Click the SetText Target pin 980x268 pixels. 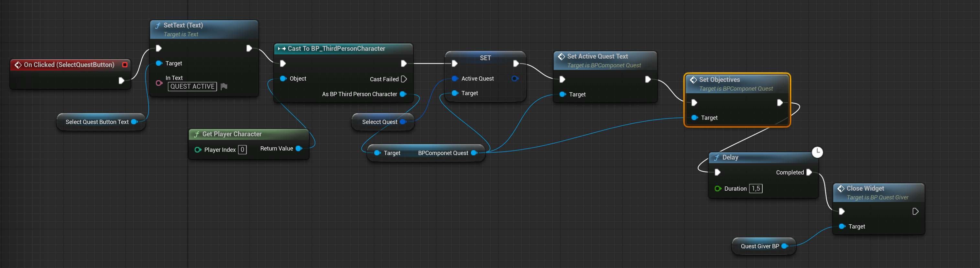pyautogui.click(x=159, y=63)
